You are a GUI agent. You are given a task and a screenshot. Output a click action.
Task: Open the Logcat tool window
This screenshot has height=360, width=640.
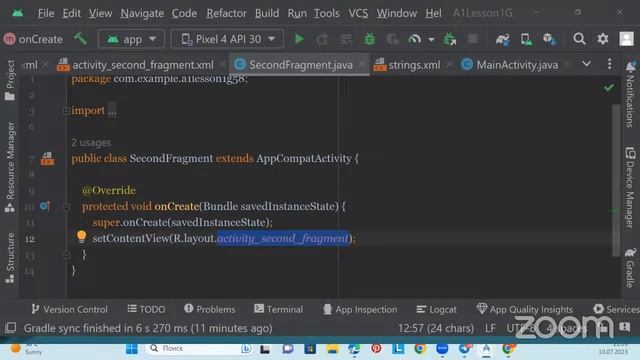436,309
